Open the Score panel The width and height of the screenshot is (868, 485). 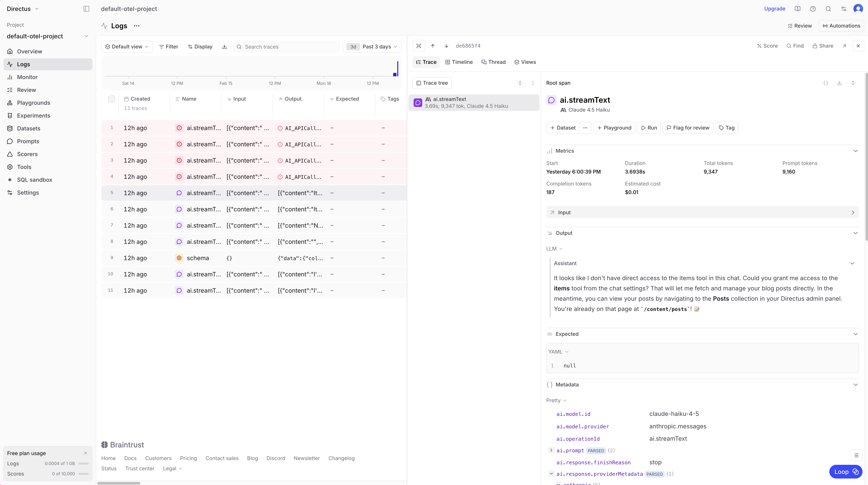767,46
